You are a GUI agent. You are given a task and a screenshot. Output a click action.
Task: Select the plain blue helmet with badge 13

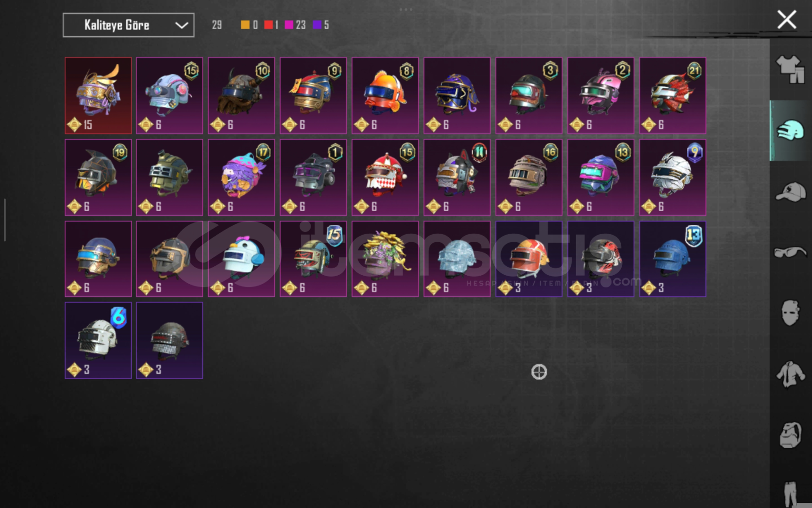point(672,259)
